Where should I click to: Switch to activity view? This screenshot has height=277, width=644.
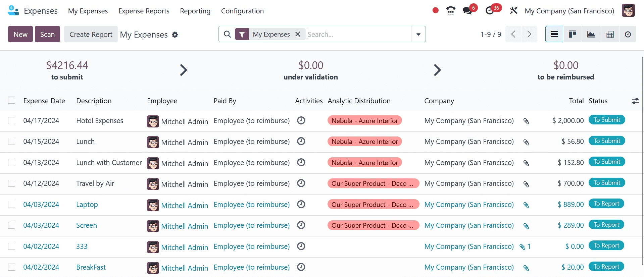pyautogui.click(x=628, y=34)
